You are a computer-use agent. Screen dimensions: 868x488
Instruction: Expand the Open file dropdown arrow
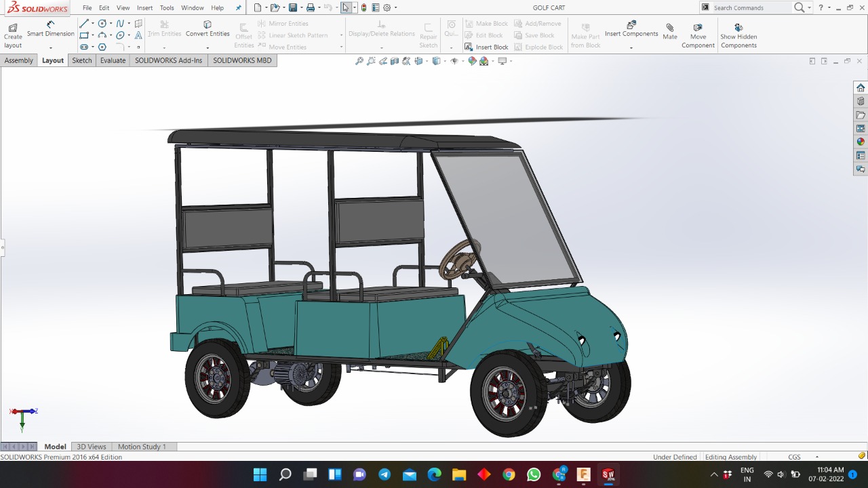283,8
